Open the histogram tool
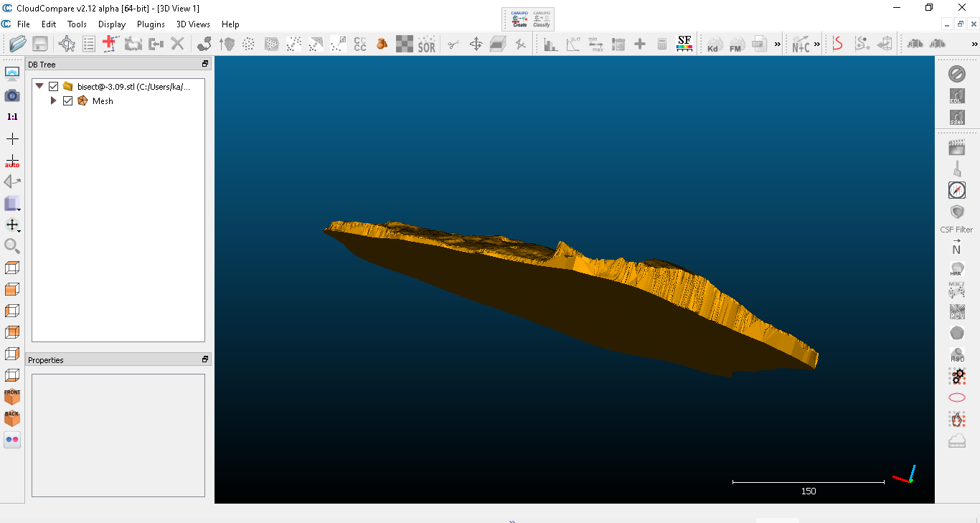Viewport: 980px width, 523px height. [551, 44]
